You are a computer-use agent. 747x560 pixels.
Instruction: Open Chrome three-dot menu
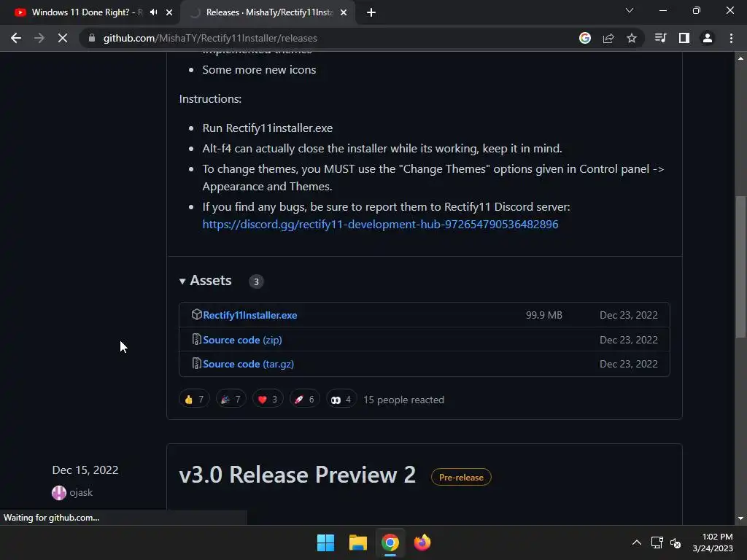tap(731, 38)
